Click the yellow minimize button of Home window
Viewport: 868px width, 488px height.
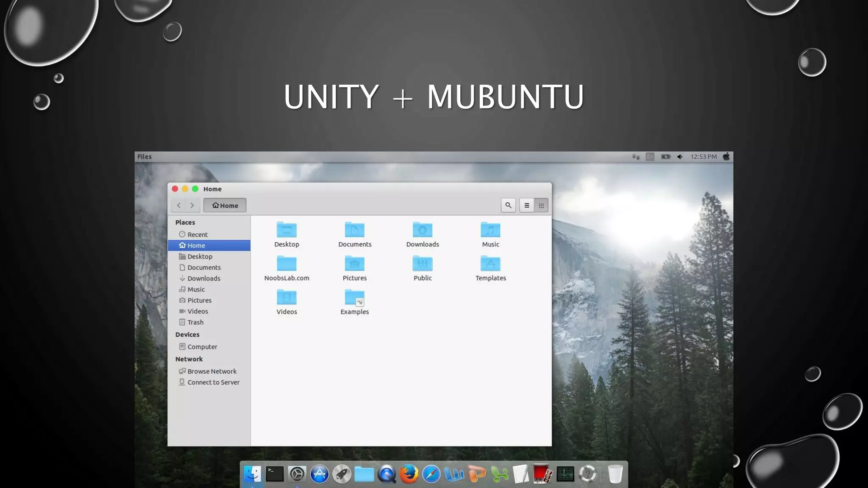coord(185,189)
